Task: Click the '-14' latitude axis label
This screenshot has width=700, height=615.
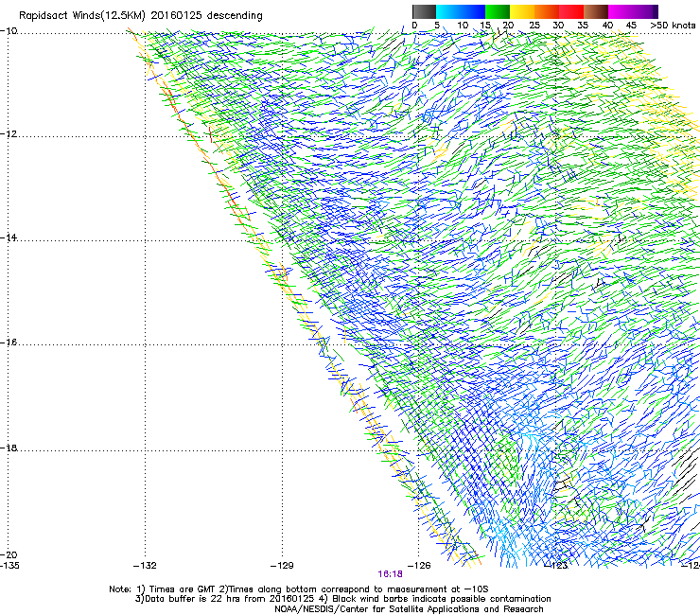Action: pyautogui.click(x=9, y=237)
